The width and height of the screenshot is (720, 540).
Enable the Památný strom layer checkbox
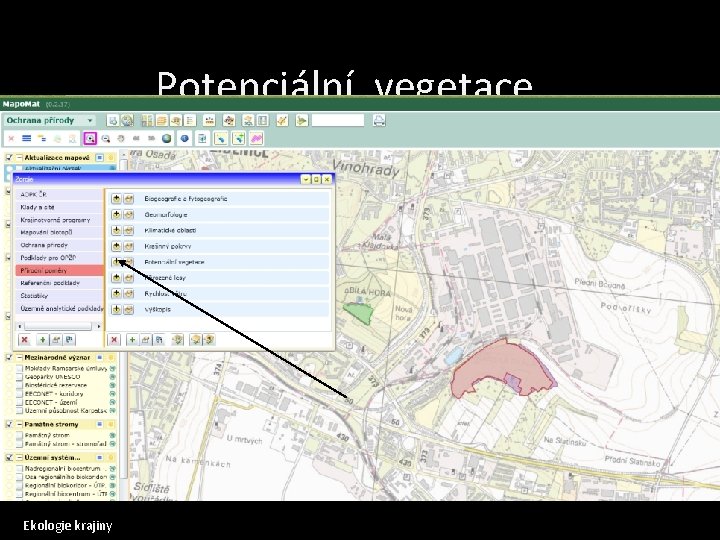pos(19,435)
